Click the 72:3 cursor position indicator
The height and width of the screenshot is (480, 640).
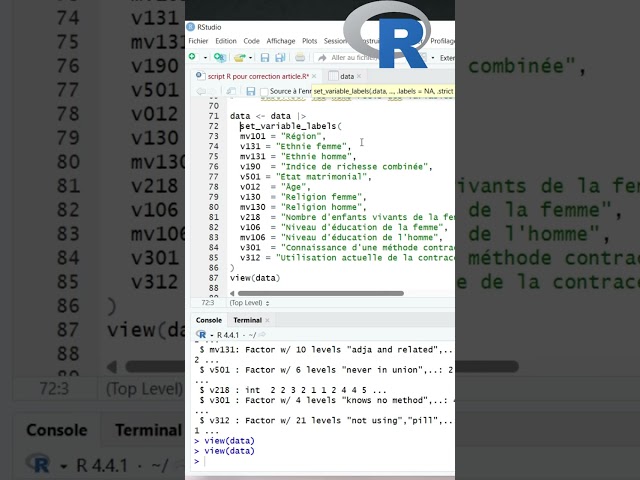click(207, 303)
